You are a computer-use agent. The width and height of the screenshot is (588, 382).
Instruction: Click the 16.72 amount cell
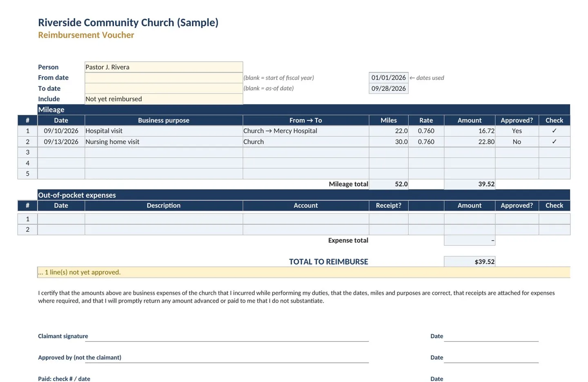pos(470,131)
